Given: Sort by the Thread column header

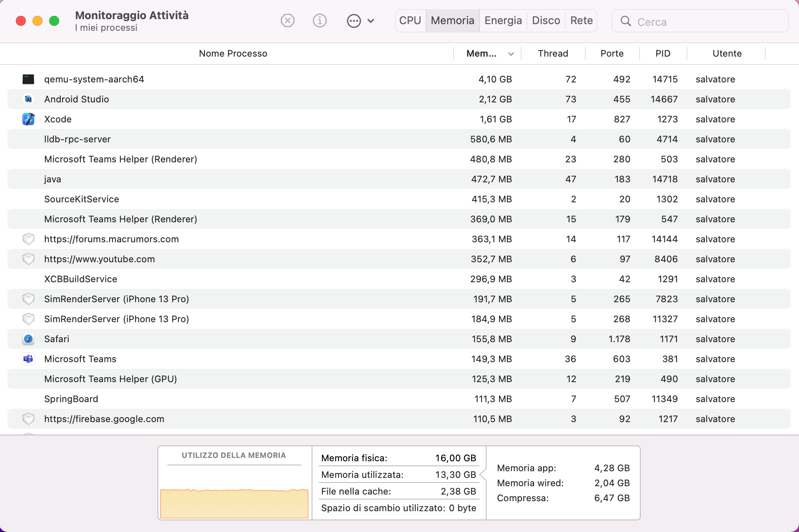Looking at the screenshot, I should 553,53.
